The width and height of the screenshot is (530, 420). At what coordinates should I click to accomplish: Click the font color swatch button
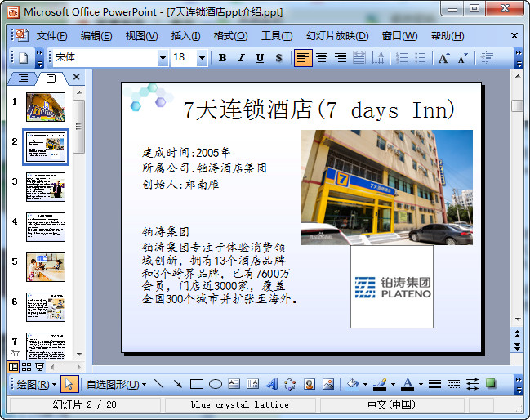tap(407, 383)
